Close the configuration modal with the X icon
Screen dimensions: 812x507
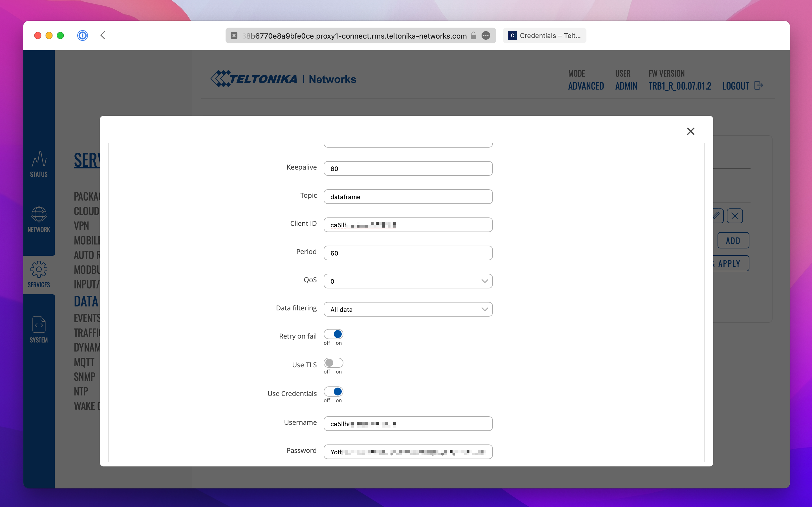point(690,131)
